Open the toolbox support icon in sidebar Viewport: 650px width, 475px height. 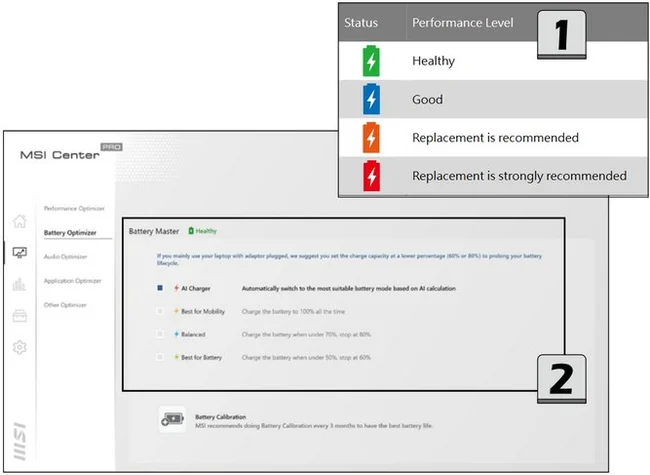[x=19, y=316]
